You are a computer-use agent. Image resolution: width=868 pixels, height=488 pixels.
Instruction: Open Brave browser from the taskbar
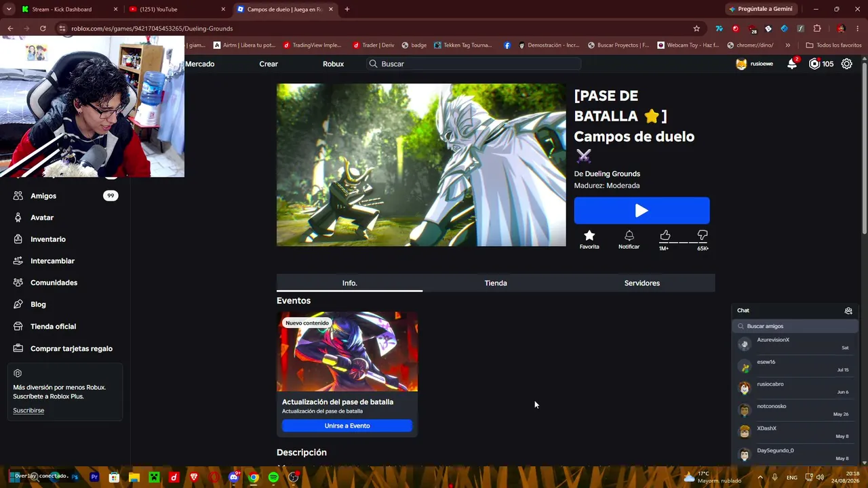(194, 477)
